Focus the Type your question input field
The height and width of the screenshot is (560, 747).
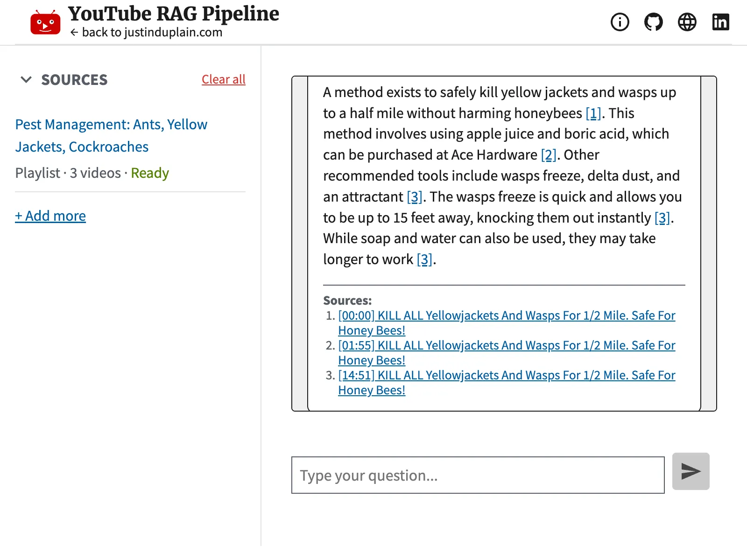[478, 475]
